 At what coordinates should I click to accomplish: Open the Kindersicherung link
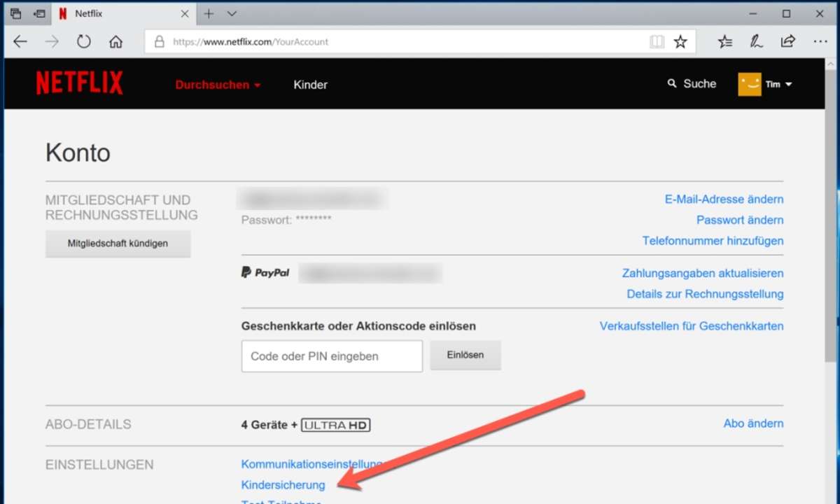283,484
